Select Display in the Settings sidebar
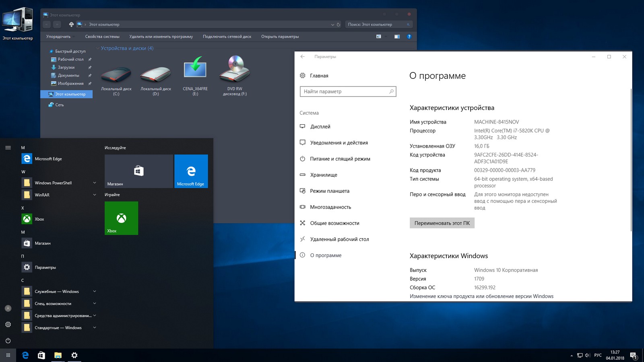The height and width of the screenshot is (362, 644). click(x=320, y=127)
